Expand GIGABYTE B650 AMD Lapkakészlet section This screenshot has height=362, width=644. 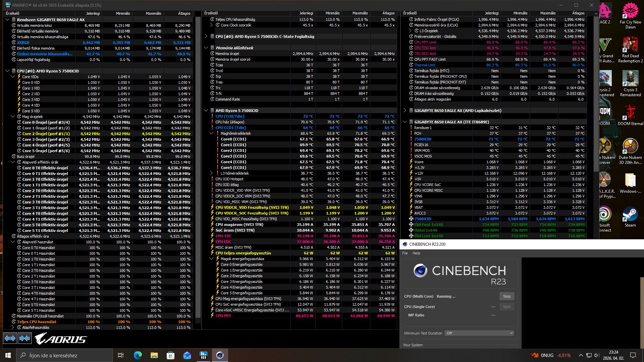pyautogui.click(x=405, y=111)
